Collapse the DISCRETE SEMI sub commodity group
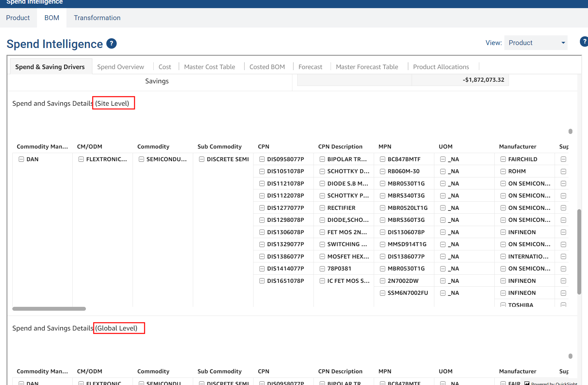The image size is (588, 385). point(202,159)
